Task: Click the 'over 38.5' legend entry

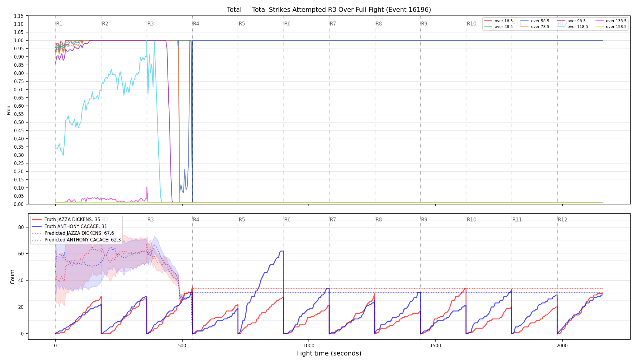Action: (498, 27)
